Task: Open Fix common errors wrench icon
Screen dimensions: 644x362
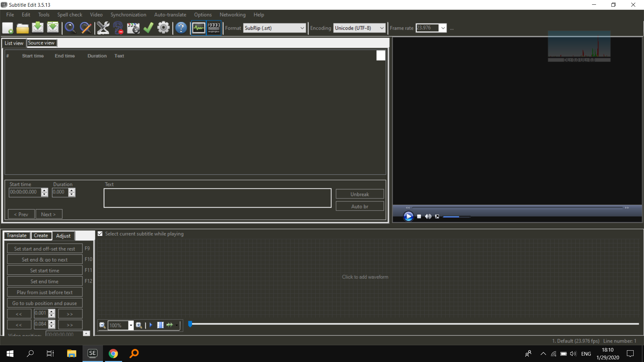Action: point(103,28)
